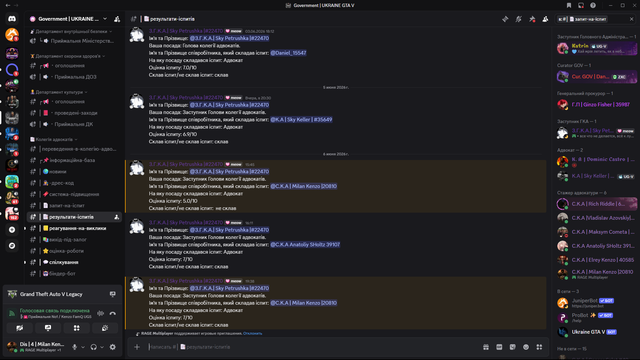Open the ProBot member entry
The width and height of the screenshot is (640, 360).
coord(596,317)
